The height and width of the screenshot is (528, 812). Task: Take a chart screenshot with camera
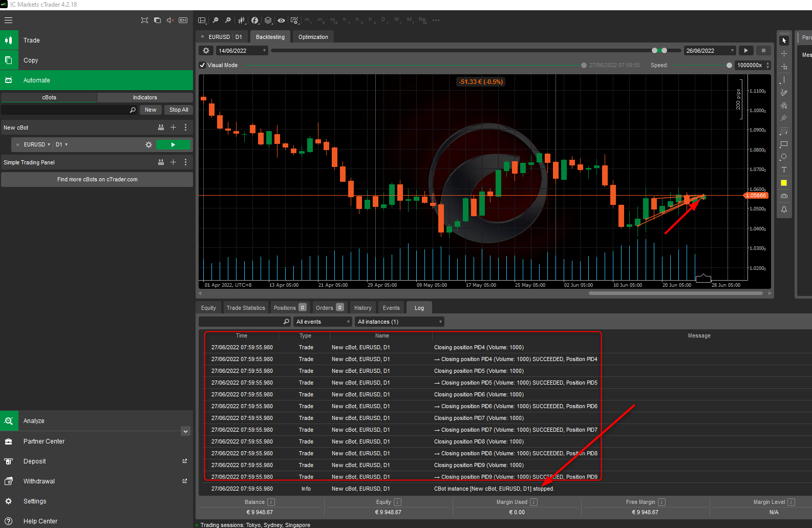tap(784, 196)
